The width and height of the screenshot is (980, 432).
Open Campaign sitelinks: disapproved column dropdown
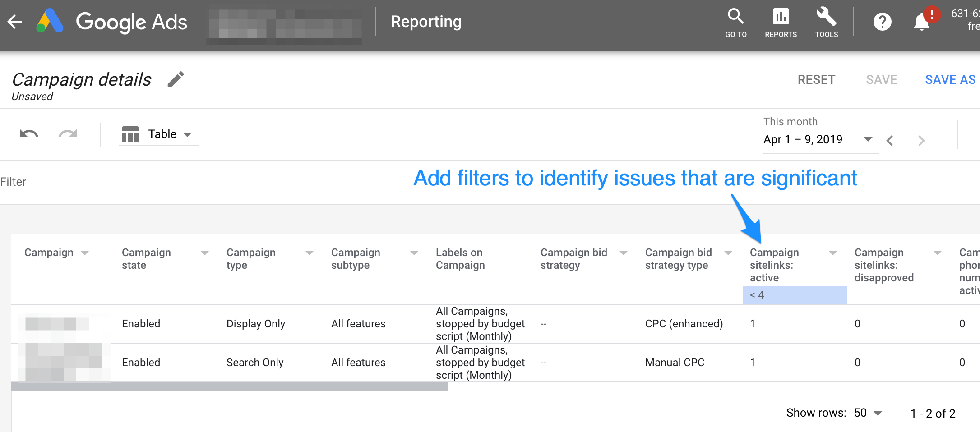[x=938, y=253]
